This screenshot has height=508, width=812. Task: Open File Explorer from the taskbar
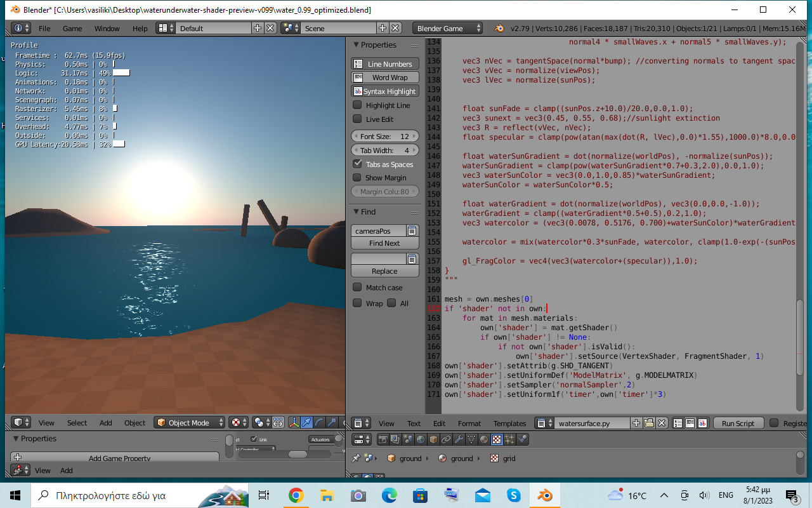coord(327,495)
